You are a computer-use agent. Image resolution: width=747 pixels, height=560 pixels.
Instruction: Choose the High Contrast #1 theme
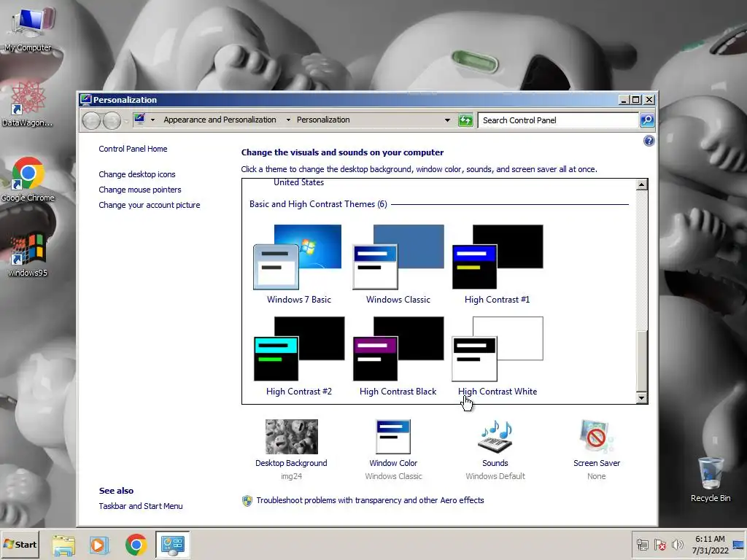click(497, 264)
